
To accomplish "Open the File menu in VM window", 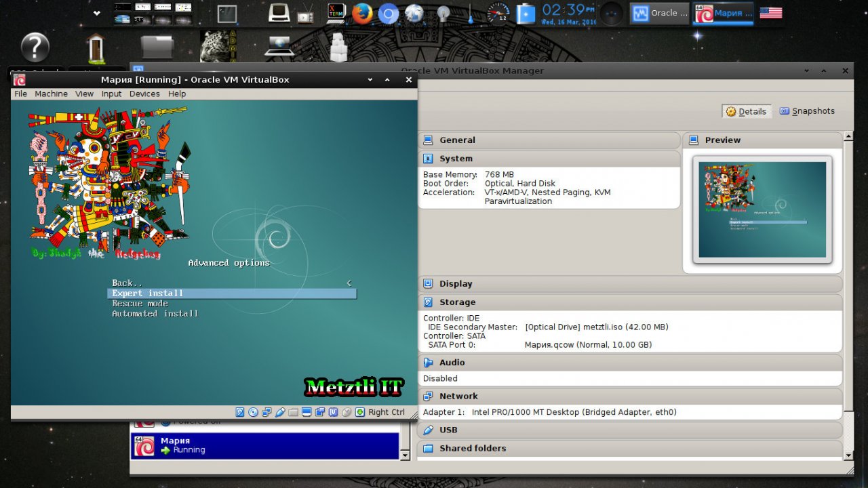I will point(21,94).
